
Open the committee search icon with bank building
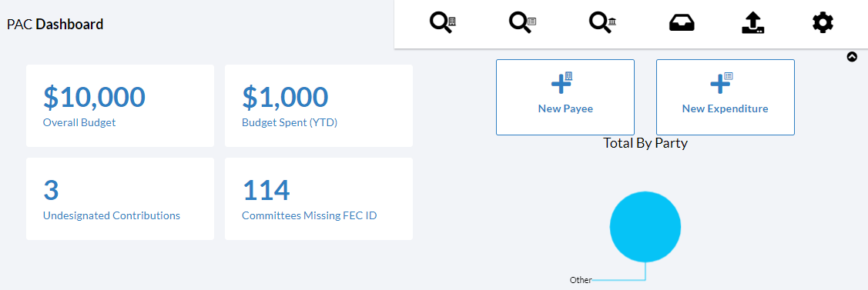coord(603,23)
